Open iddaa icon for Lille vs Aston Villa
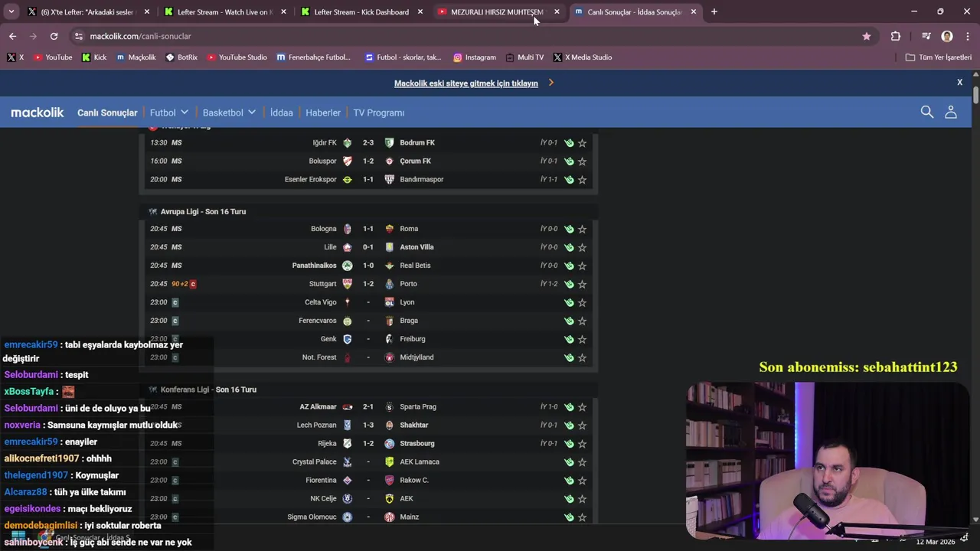Screen dimensions: 980x551 (x=569, y=247)
